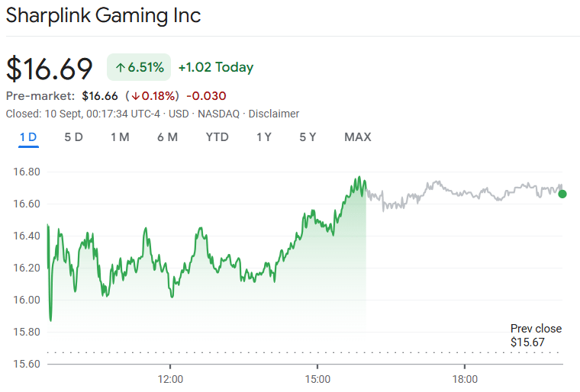Screen dimensions: 580x392
Task: Click the Prev close $15.67 label
Action: (536, 336)
